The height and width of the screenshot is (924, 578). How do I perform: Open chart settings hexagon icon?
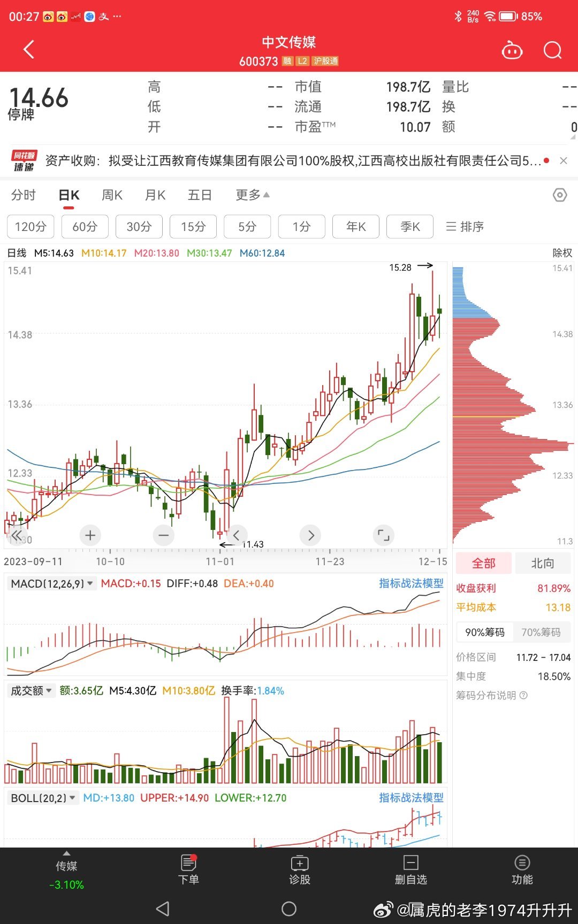point(559,195)
